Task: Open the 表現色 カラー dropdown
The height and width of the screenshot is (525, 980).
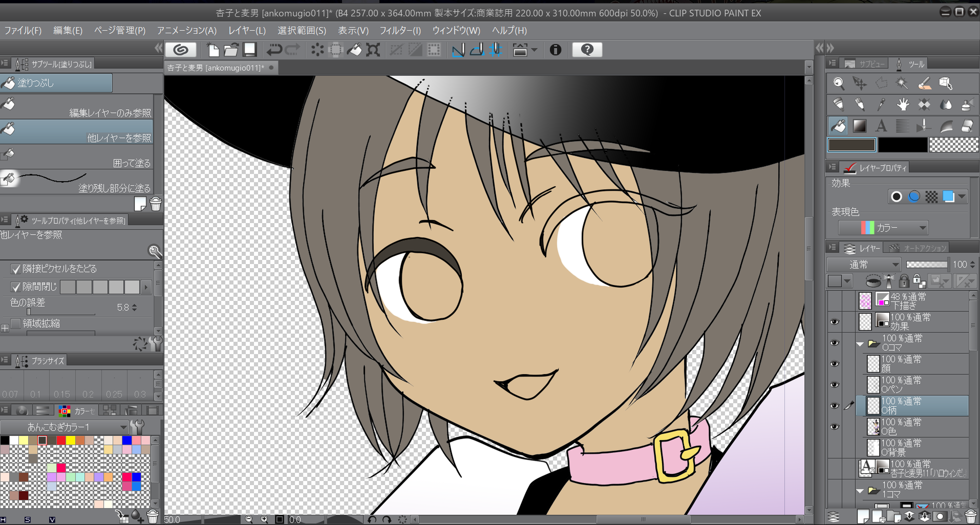Action: [x=884, y=228]
